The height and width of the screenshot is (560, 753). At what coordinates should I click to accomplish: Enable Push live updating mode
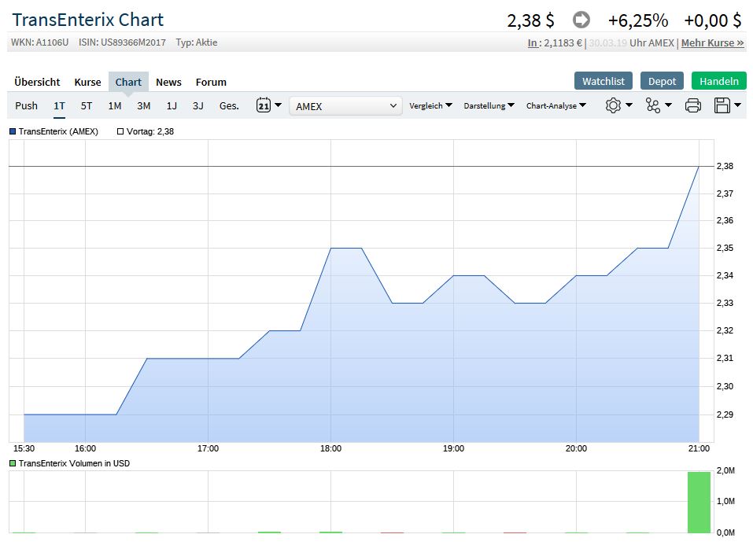[x=26, y=105]
